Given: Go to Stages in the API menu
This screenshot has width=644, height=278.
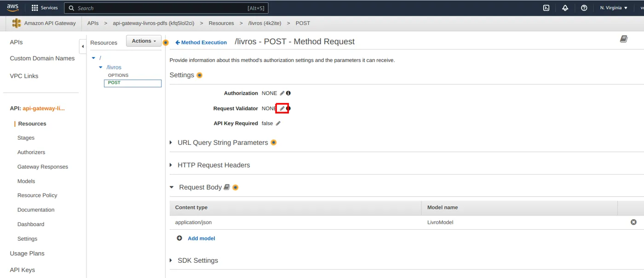Looking at the screenshot, I should (26, 138).
